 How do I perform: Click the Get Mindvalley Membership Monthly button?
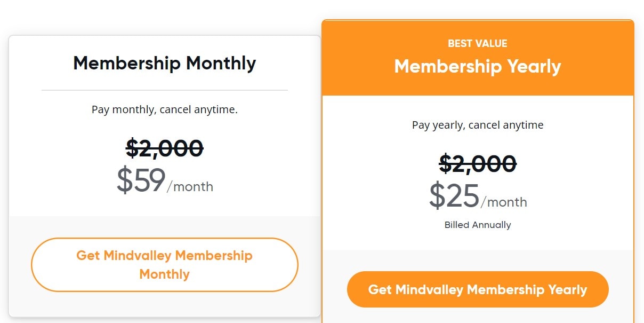pos(164,265)
